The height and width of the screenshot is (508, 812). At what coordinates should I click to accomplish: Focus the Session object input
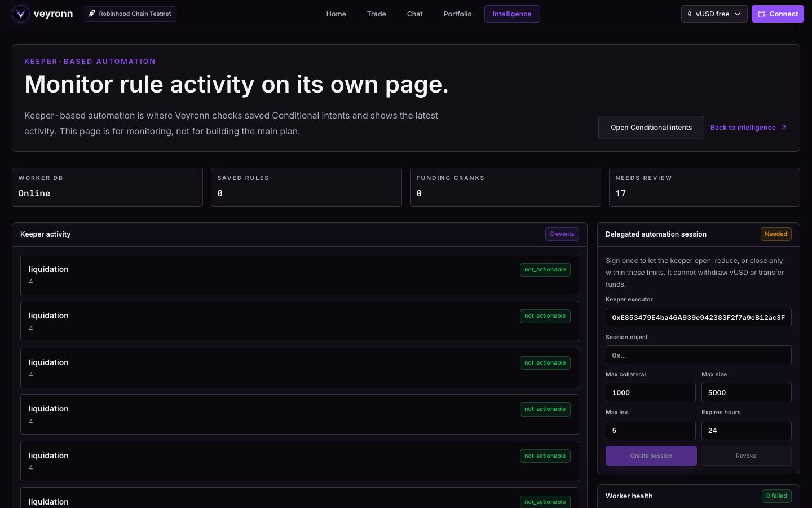click(699, 356)
